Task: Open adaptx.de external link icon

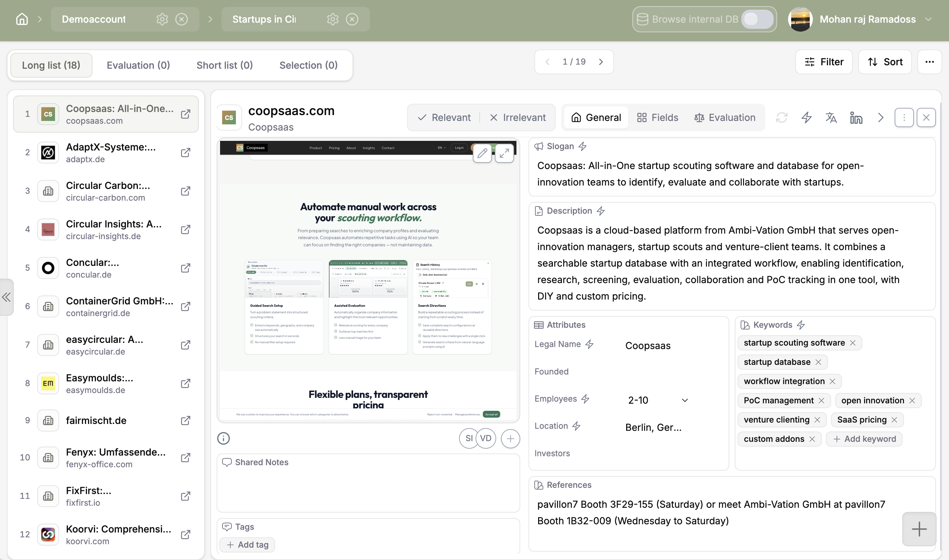Action: (x=185, y=153)
